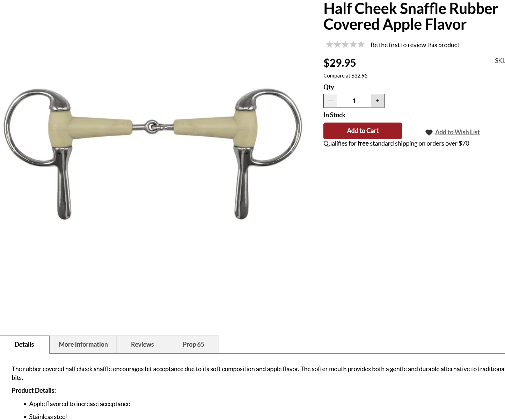Click the quantity input field
505x420 pixels.
click(x=354, y=101)
